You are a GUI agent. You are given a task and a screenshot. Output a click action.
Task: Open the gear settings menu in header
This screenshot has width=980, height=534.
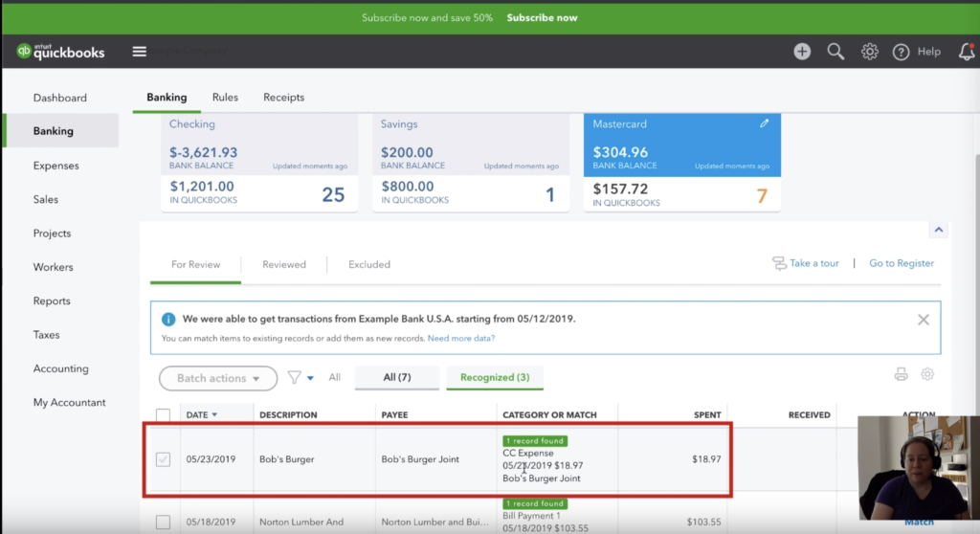tap(869, 52)
